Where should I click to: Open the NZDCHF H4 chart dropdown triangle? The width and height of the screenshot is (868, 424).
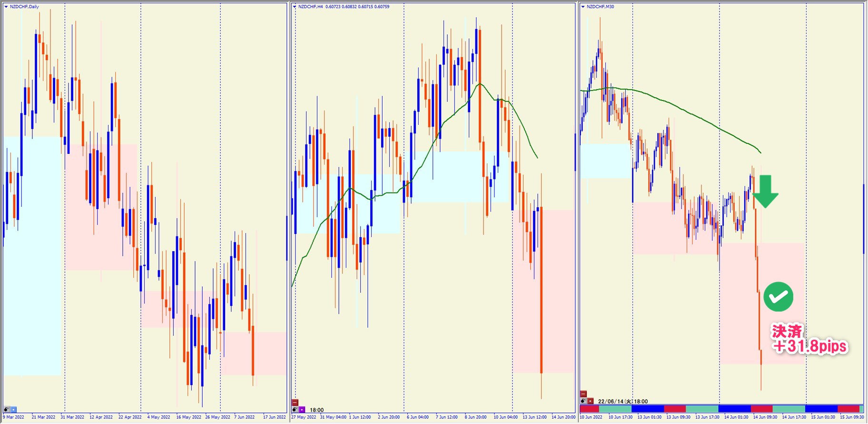click(x=295, y=7)
